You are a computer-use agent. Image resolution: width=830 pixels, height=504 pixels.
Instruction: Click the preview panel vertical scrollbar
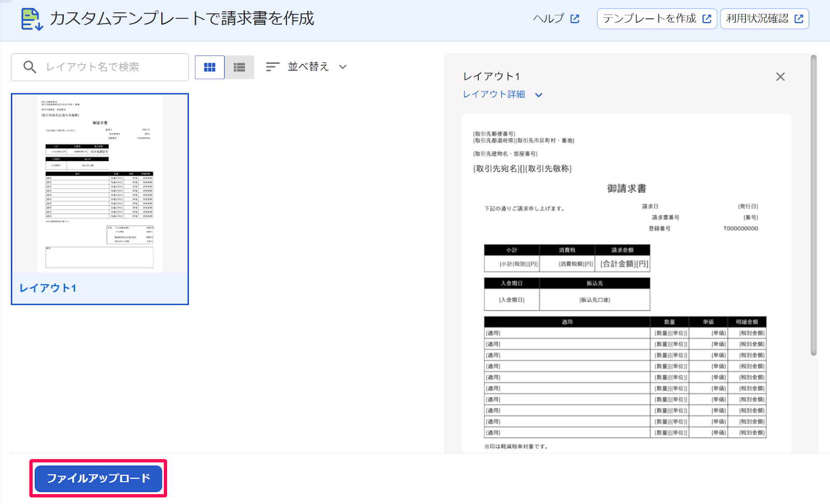click(813, 205)
